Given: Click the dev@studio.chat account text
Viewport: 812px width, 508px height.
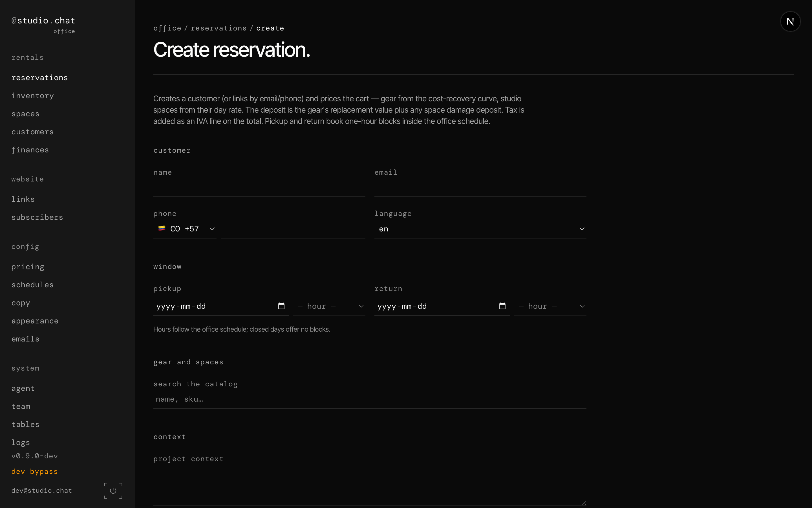Looking at the screenshot, I should 42,491.
